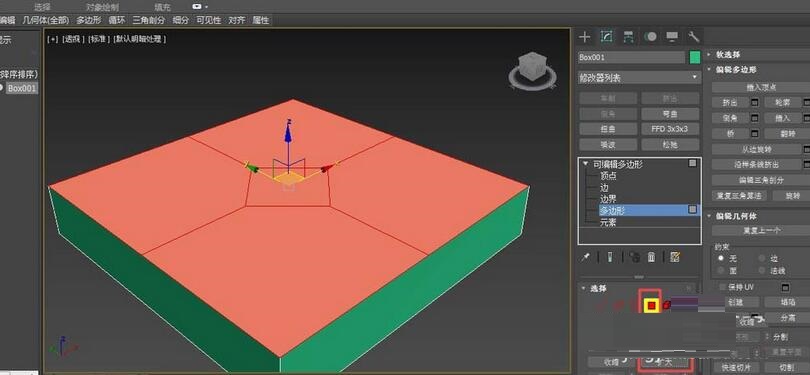Viewport: 810px width, 375px height.
Task: Click the pin stack icon
Action: [585, 257]
